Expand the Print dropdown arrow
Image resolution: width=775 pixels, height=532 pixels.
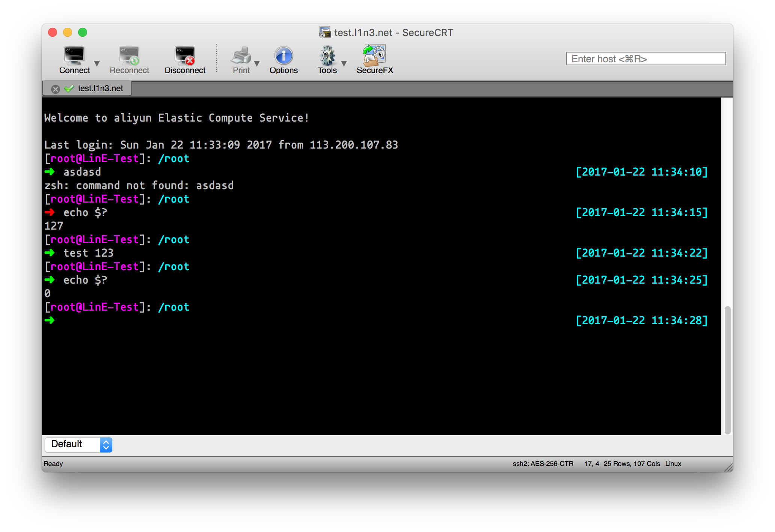click(257, 63)
